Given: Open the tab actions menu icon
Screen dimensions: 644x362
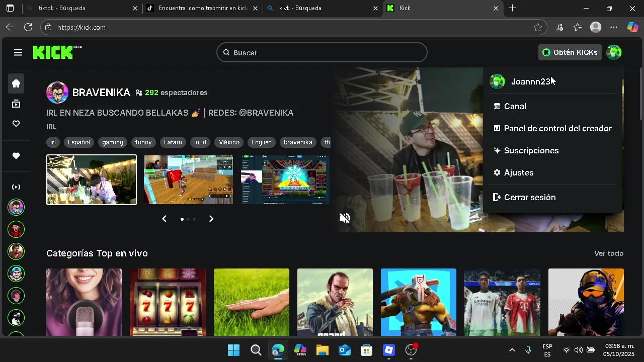Looking at the screenshot, I should (10, 8).
